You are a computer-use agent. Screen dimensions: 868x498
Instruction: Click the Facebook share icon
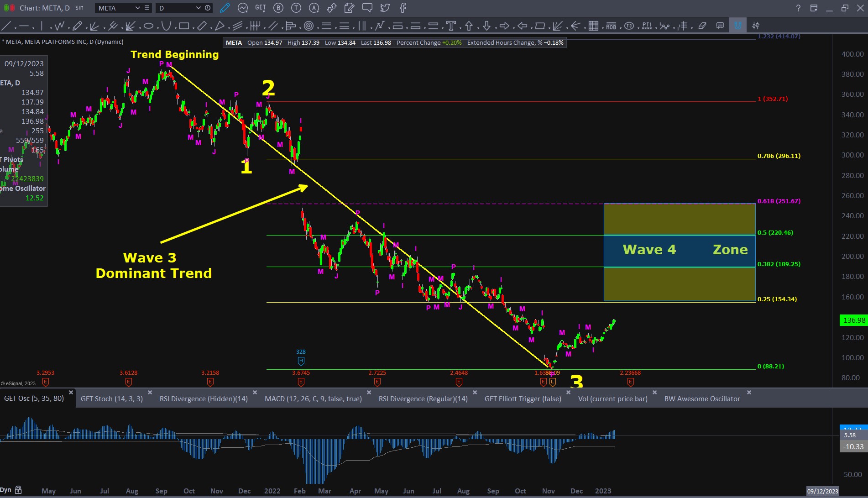(403, 8)
